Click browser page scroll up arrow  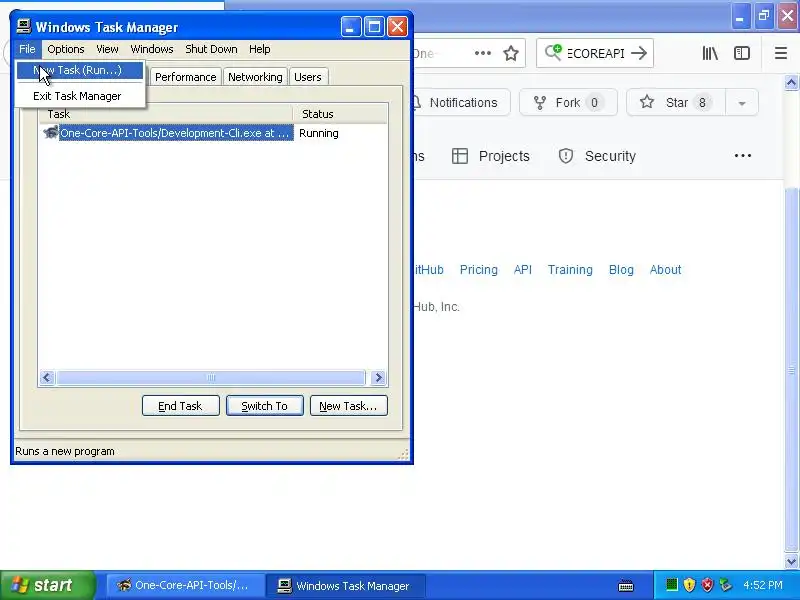[x=791, y=82]
